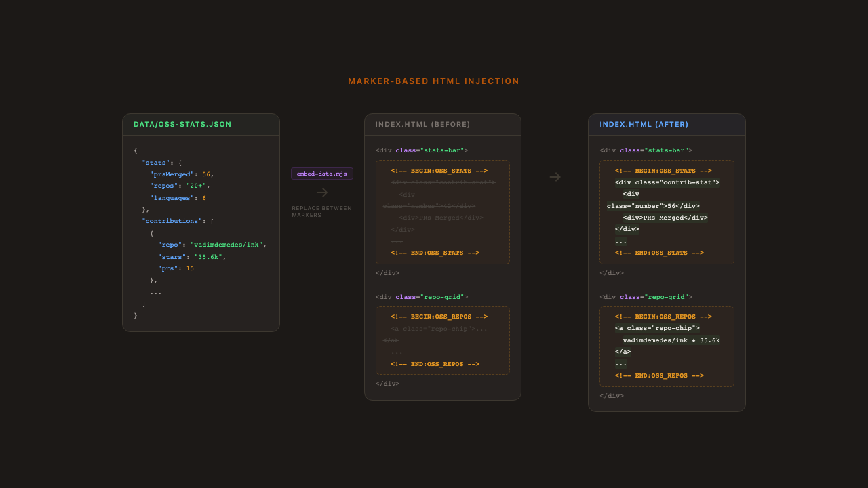Click the Marker-Based HTML Injection title
The image size is (868, 488).
pyautogui.click(x=433, y=81)
